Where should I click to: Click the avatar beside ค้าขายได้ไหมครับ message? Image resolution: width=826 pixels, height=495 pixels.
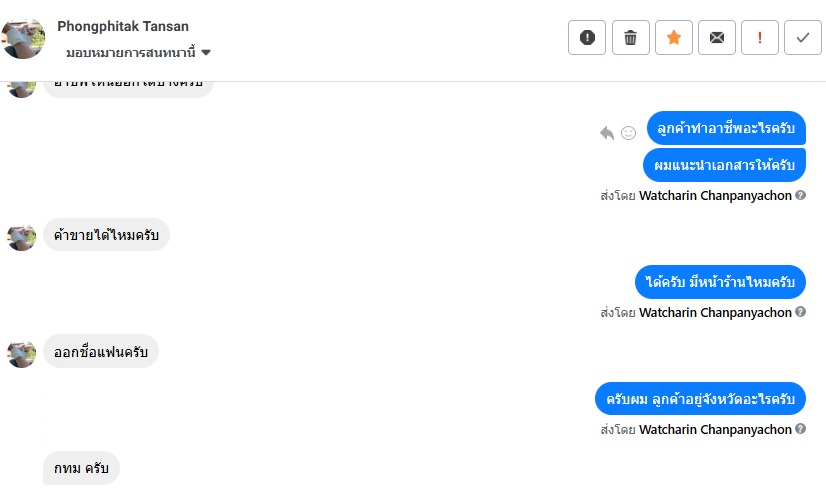point(22,237)
